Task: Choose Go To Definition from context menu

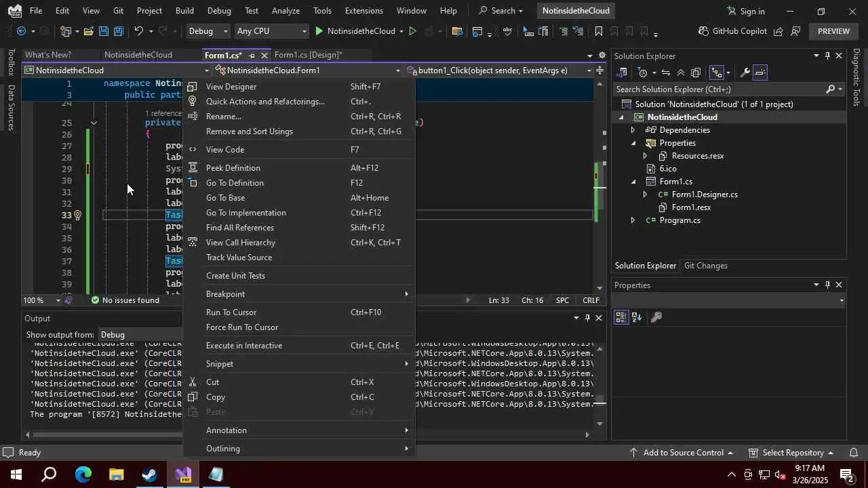Action: coord(235,183)
